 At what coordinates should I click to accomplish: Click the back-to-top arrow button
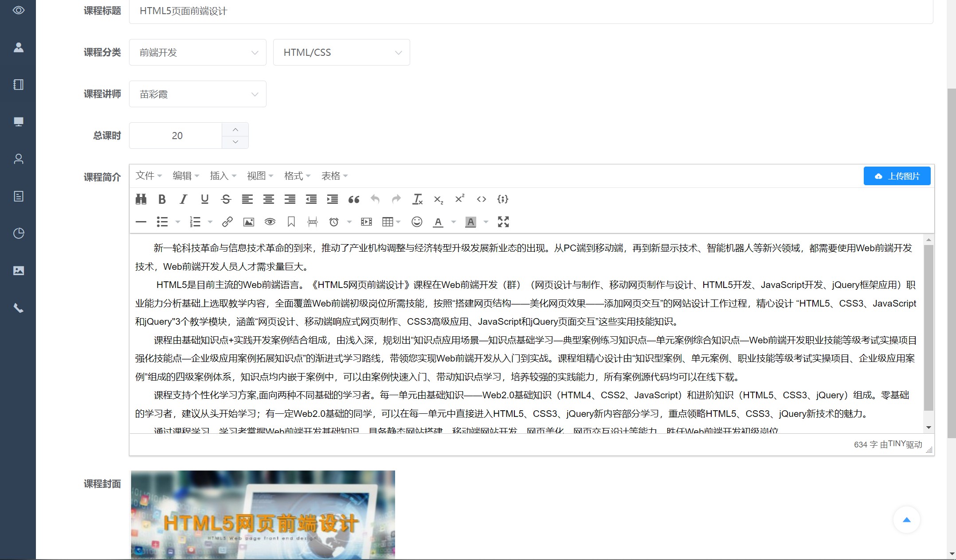(x=906, y=520)
